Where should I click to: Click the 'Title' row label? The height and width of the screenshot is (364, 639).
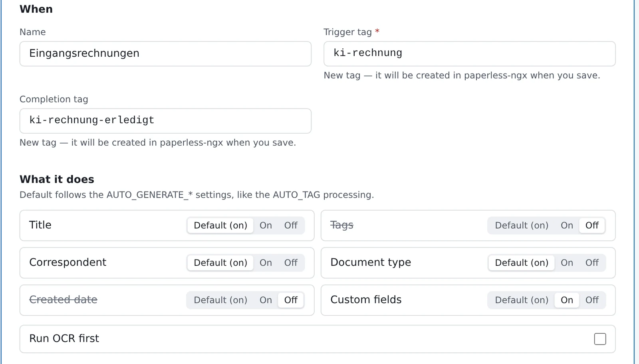(x=40, y=225)
